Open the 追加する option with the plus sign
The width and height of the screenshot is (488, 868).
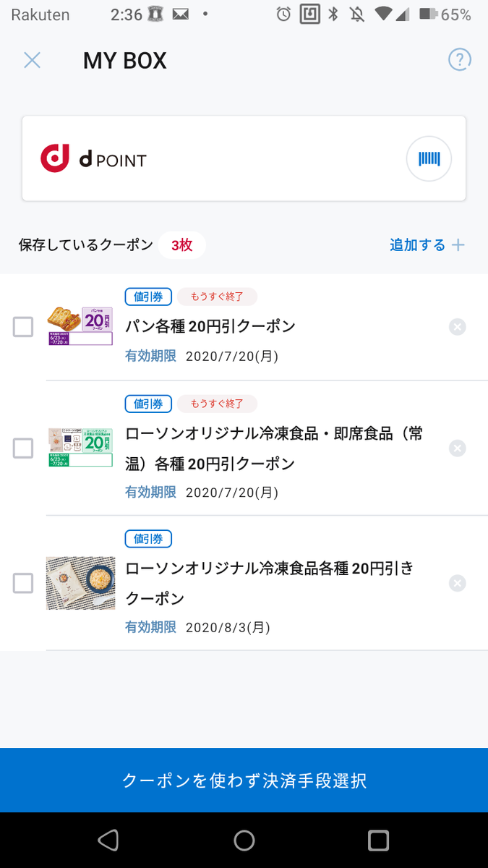tap(427, 245)
